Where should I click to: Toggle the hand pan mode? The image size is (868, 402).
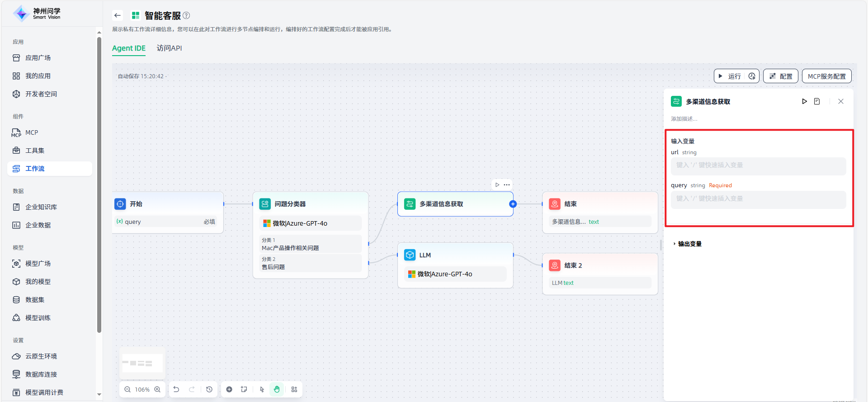(277, 389)
